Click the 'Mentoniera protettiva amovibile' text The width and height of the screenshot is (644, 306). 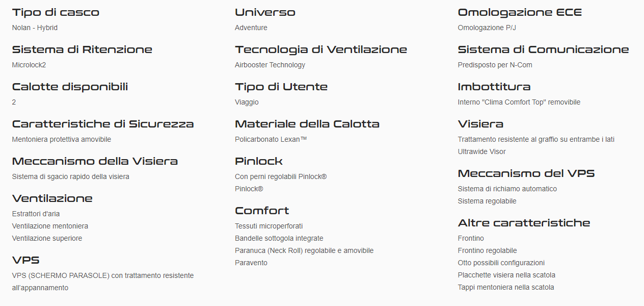pyautogui.click(x=61, y=139)
